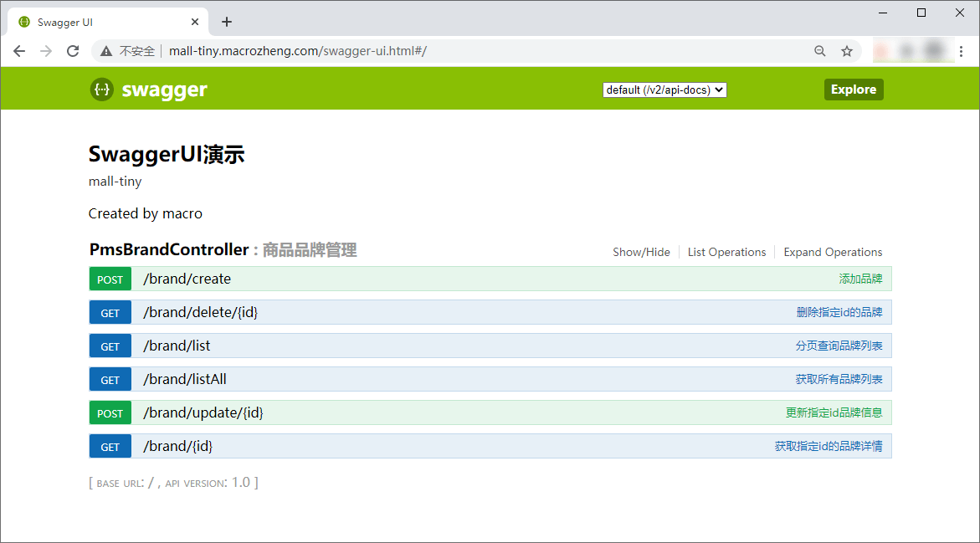Open the zoom magnifier icon in address bar

click(820, 51)
